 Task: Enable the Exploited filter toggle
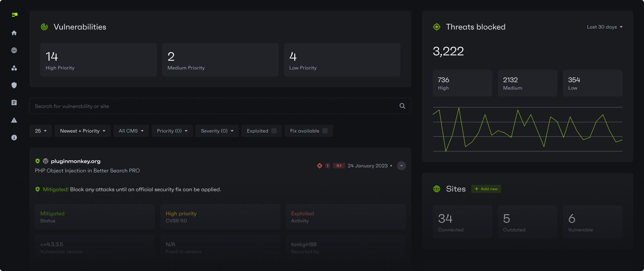click(275, 130)
